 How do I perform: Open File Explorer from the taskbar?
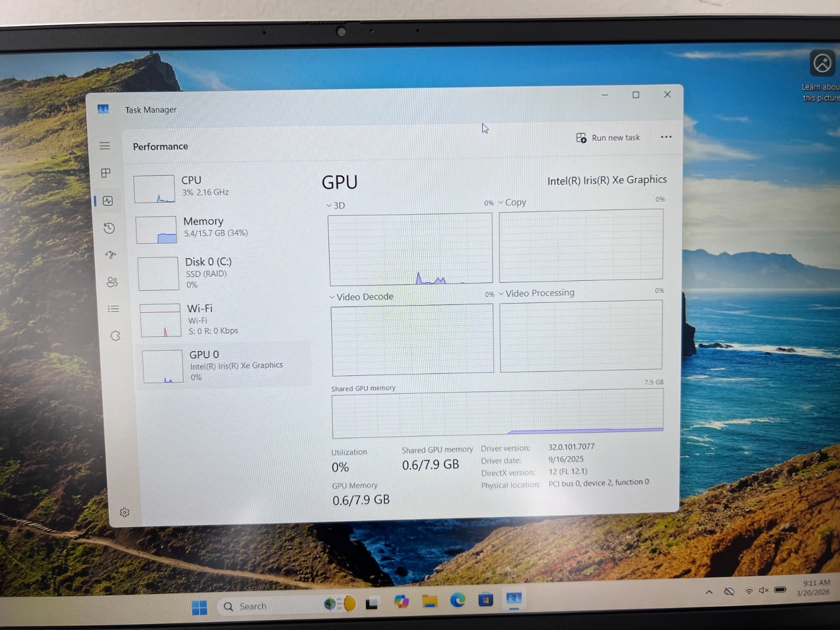point(430,601)
